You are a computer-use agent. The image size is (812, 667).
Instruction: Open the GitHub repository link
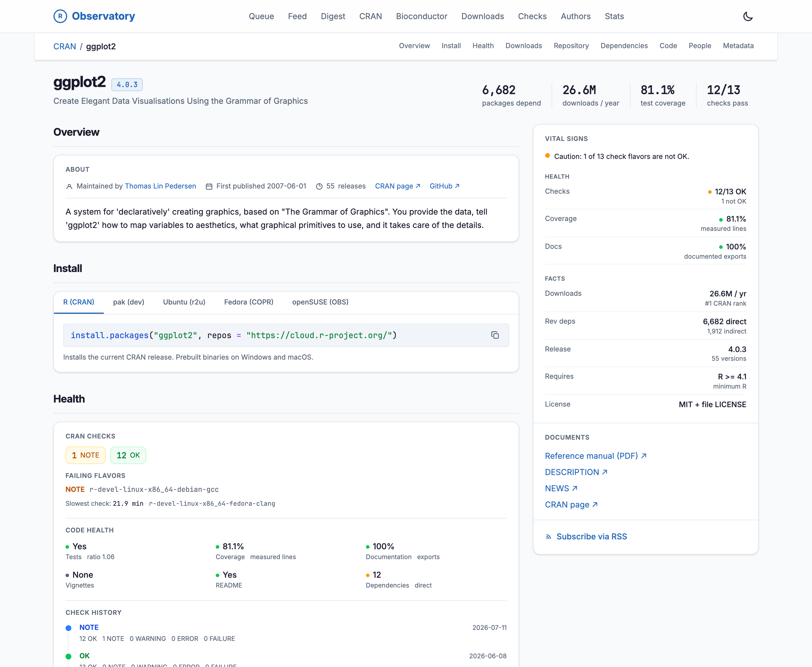tap(444, 186)
